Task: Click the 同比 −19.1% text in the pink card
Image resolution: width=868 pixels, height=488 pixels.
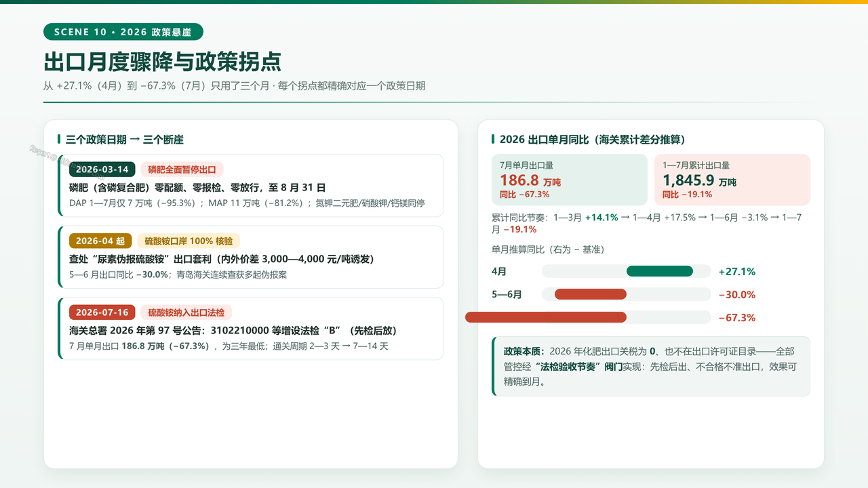Action: [x=687, y=195]
